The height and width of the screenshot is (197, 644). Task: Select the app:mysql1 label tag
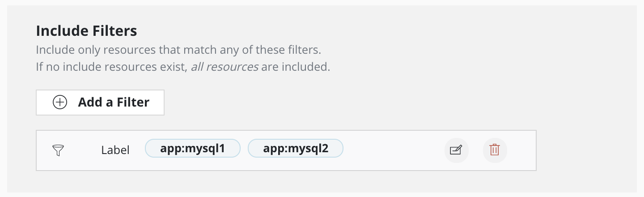click(x=193, y=149)
